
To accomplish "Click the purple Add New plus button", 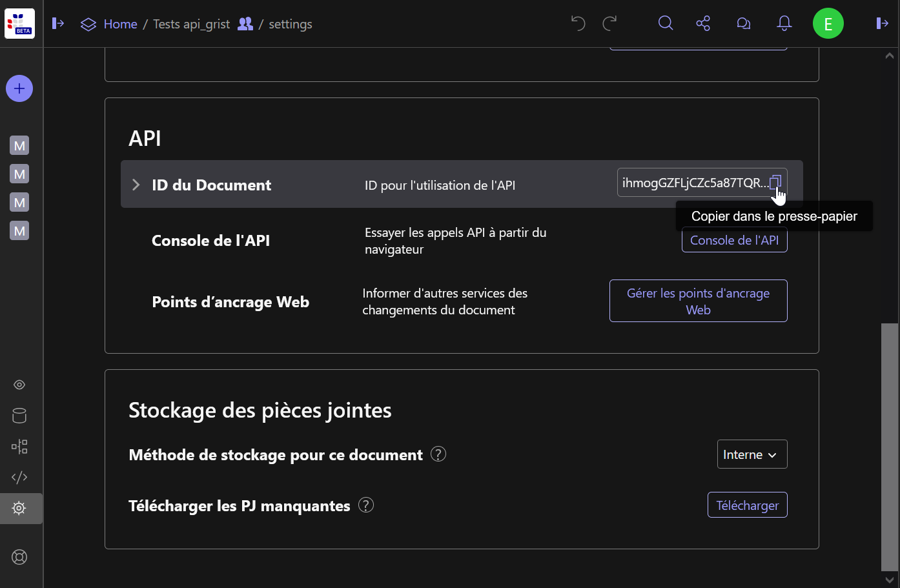I will [19, 88].
